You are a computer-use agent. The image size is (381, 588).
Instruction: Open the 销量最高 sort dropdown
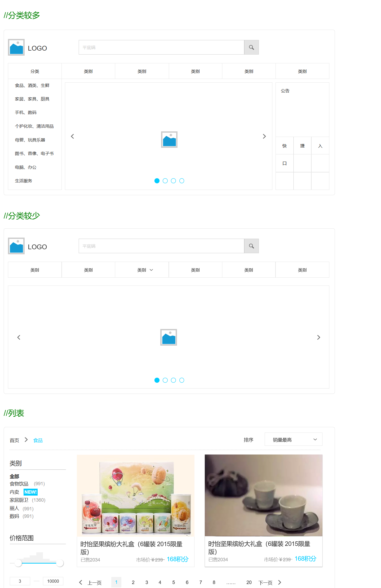click(x=293, y=439)
